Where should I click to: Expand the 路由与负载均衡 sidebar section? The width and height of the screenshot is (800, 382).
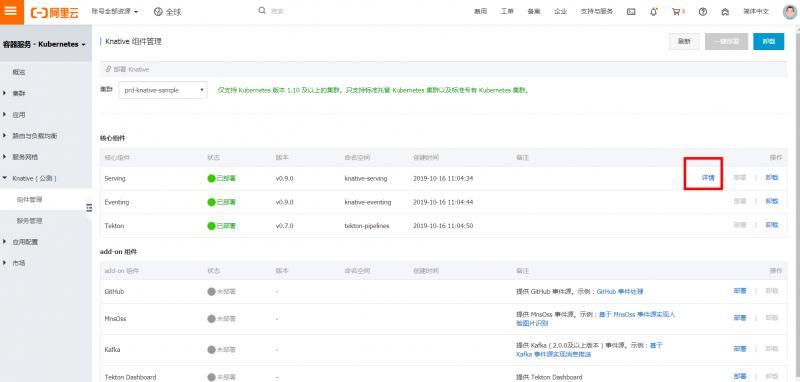34,136
